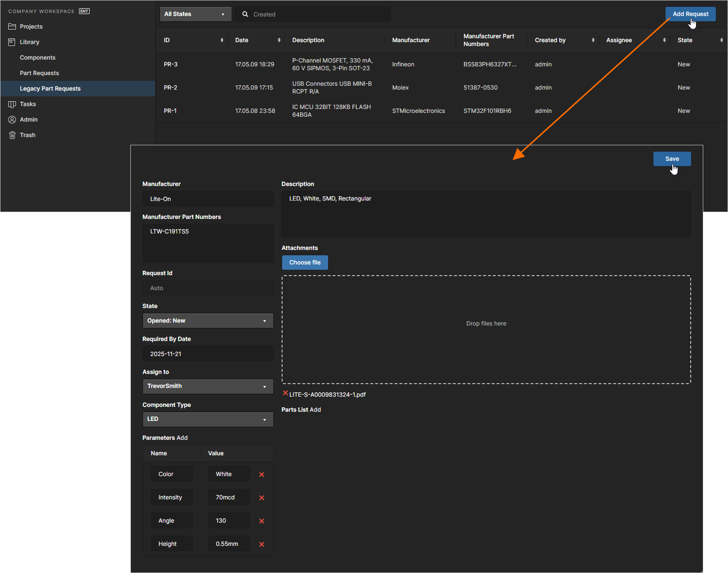Click the Required By Date field
This screenshot has width=728, height=573.
(207, 354)
